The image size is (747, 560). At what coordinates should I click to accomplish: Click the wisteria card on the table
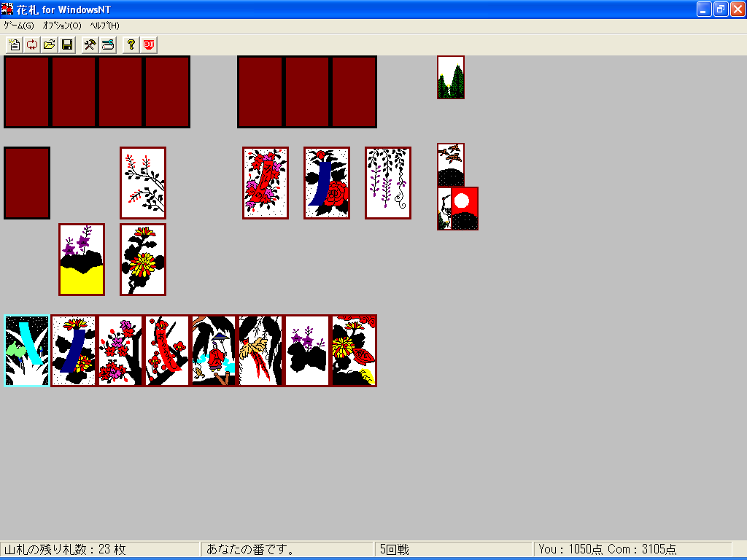(x=388, y=183)
